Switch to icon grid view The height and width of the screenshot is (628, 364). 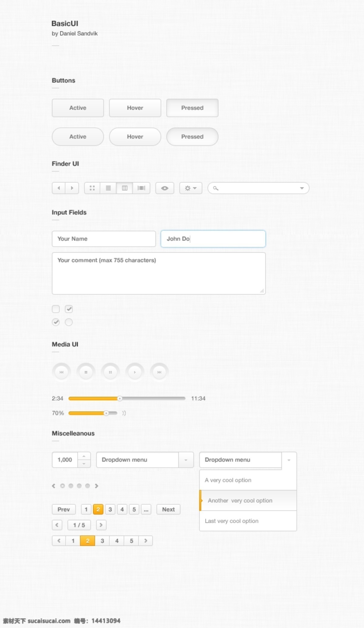click(92, 188)
